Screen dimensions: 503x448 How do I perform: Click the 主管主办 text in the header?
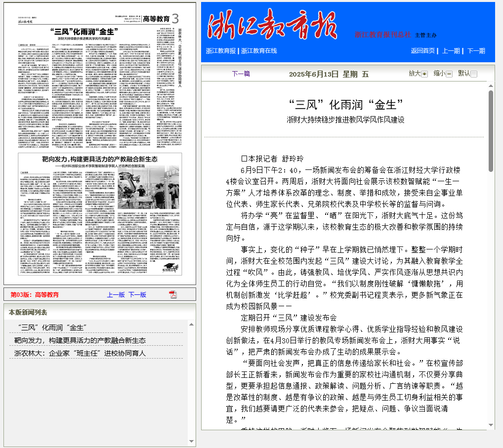(426, 35)
